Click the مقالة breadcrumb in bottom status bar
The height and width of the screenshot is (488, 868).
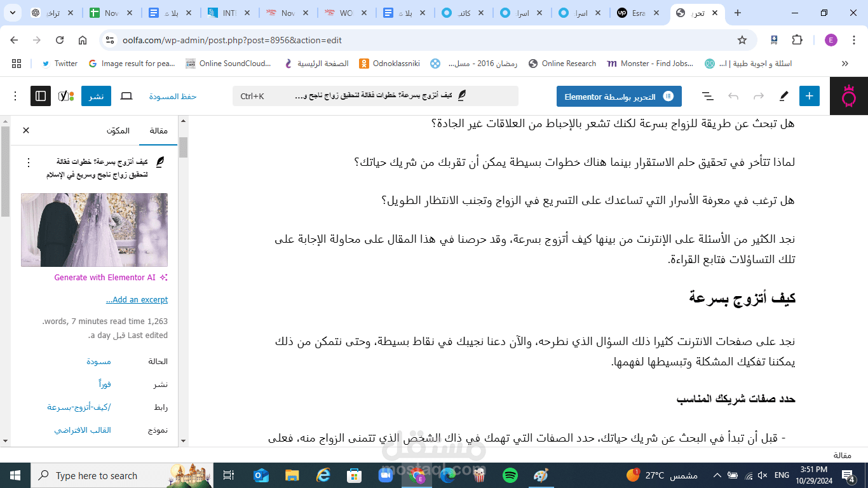[842, 455]
